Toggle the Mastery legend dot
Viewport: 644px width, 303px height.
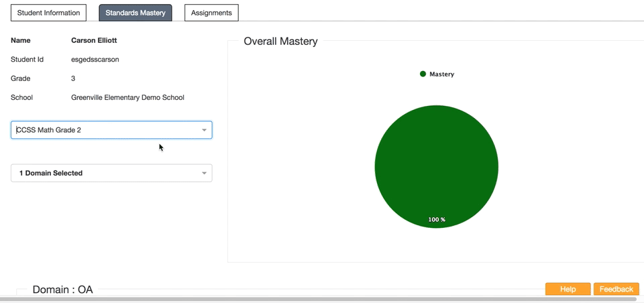[x=423, y=74]
